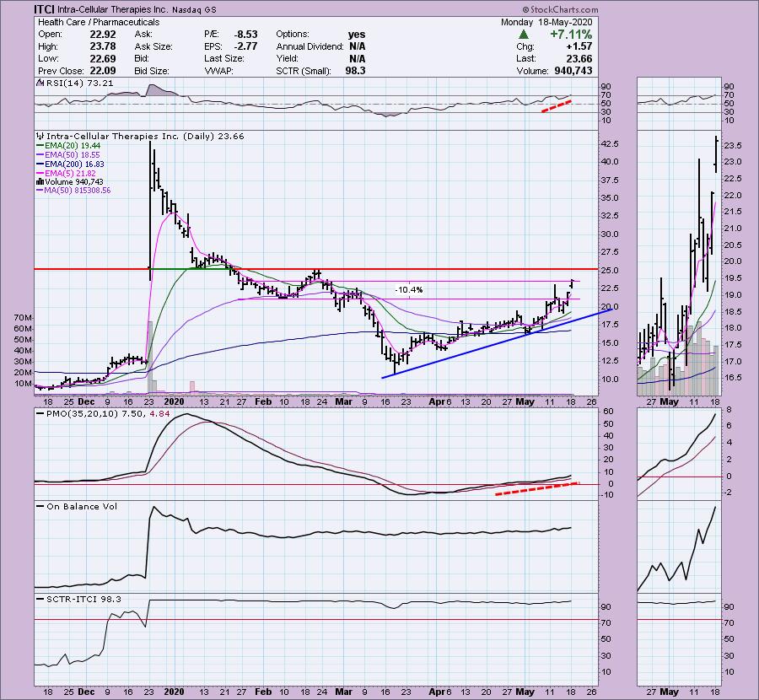Click the Health Care / Pharmaceuticals sector label

[x=99, y=22]
